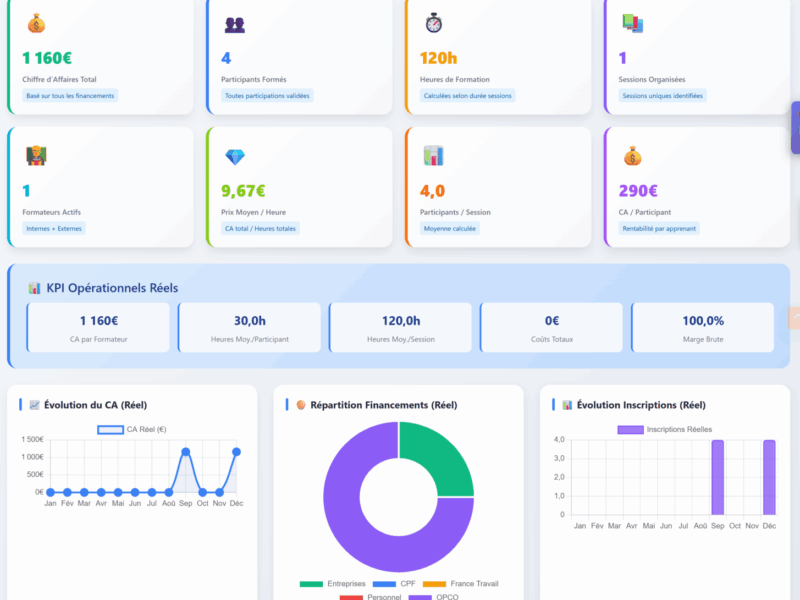Click the Déc bar in Évolution Inscriptions chart
This screenshot has width=800, height=600.
[769, 477]
